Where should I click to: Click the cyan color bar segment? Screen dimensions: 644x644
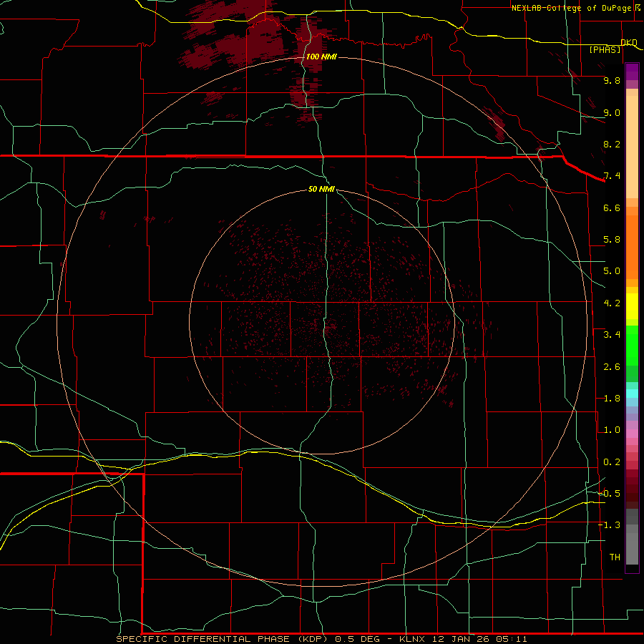coord(632,394)
